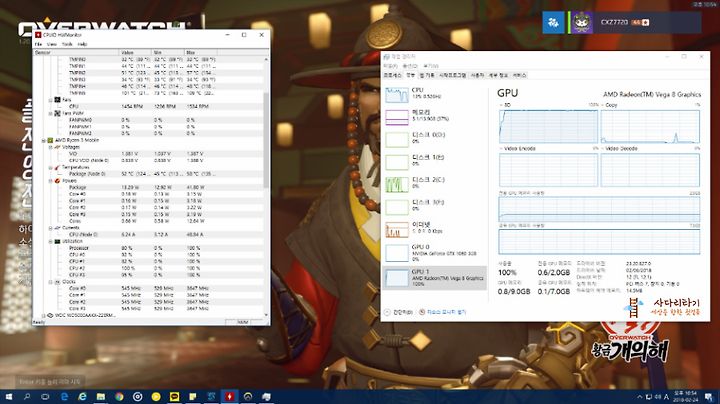
Task: Open Task Manager's 보기(V) menu
Action: [x=431, y=66]
